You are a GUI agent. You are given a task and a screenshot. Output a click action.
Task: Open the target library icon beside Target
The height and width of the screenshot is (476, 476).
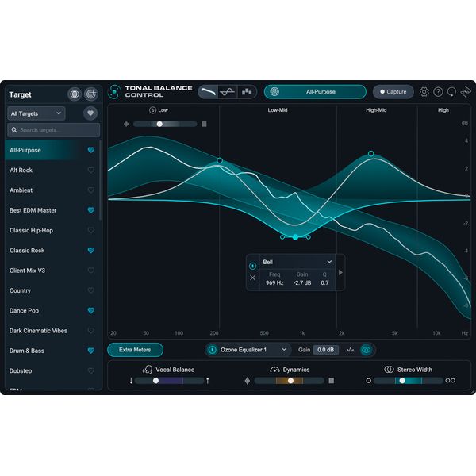(x=75, y=94)
